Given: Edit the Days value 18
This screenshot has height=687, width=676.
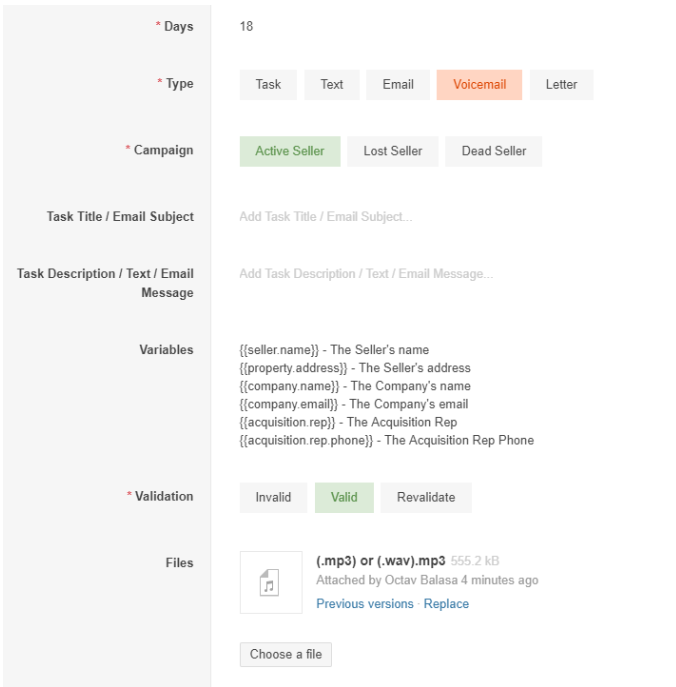Looking at the screenshot, I should click(x=246, y=26).
